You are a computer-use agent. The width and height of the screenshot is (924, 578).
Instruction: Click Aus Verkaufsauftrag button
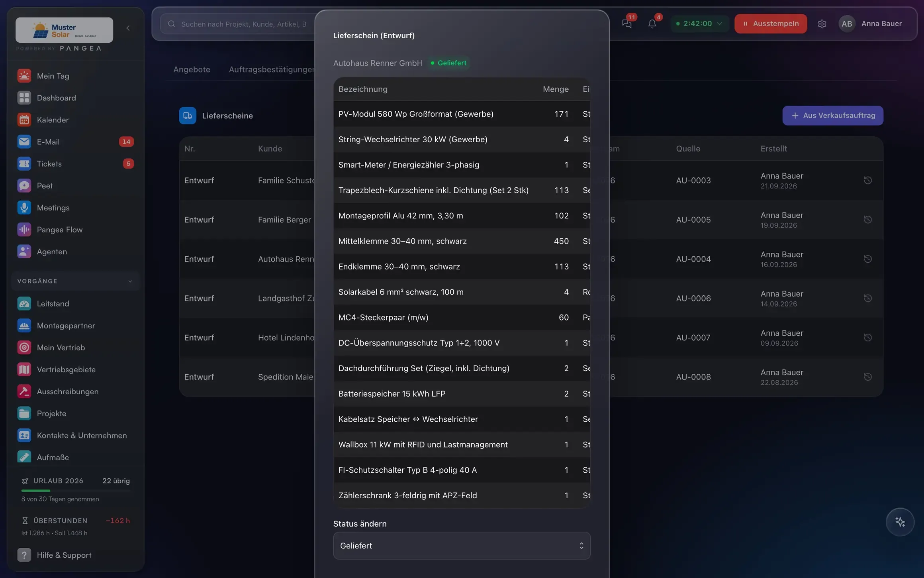click(833, 116)
